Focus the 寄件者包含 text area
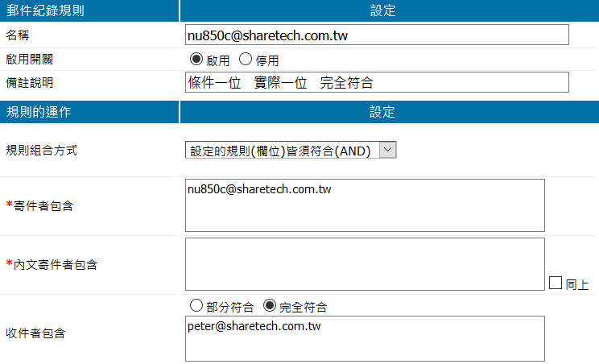Image resolution: width=599 pixels, height=364 pixels. click(365, 205)
